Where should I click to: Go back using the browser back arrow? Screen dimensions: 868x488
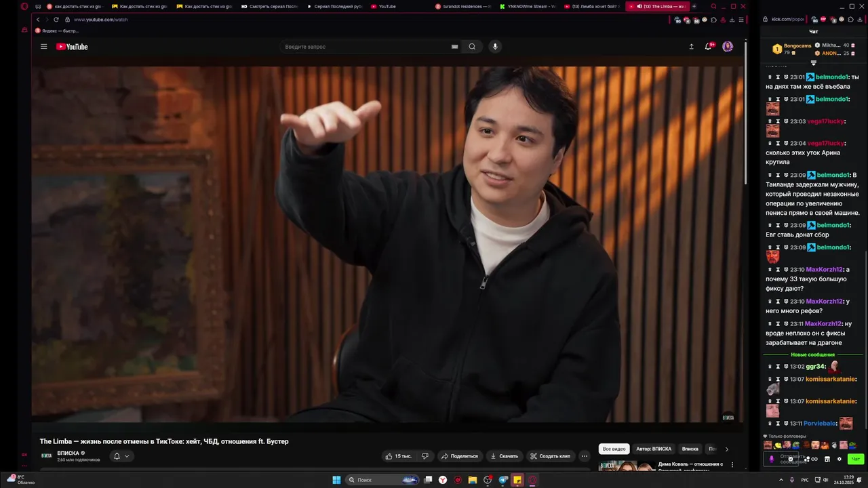click(38, 20)
